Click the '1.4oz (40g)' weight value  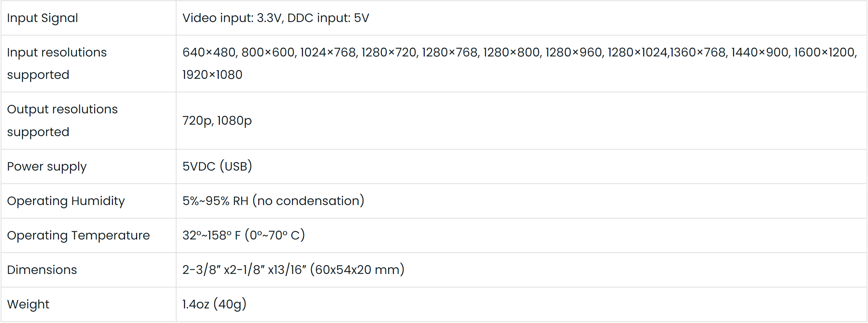pos(214,305)
